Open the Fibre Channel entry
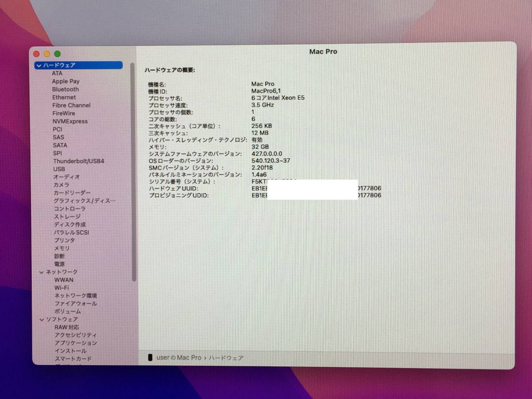 tap(71, 105)
